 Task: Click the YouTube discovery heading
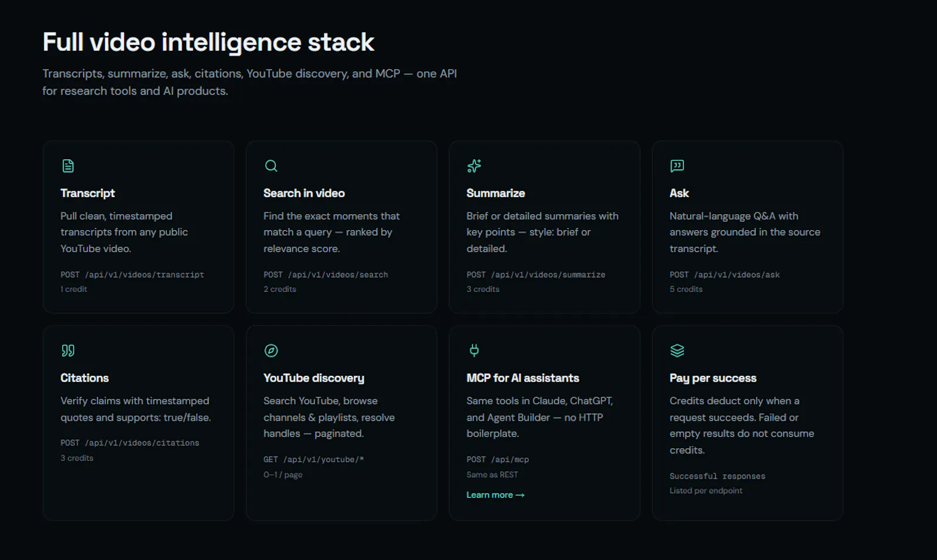314,378
